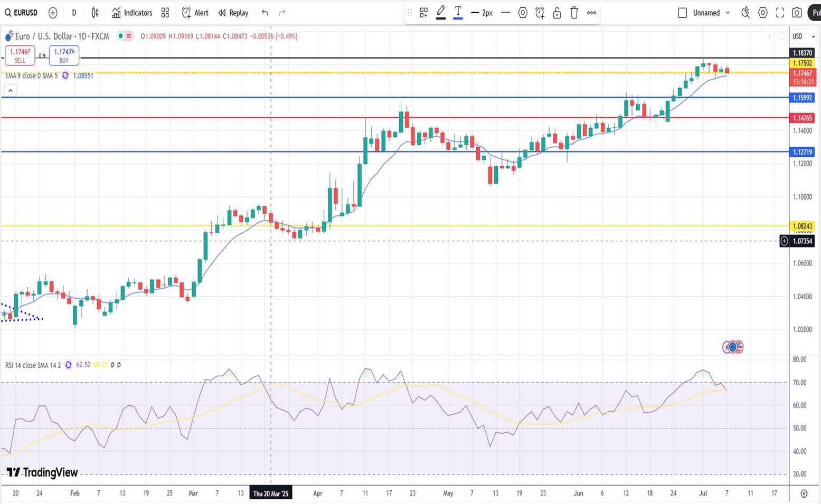
Task: Add alert on drawing from floating toolbar
Action: [540, 13]
